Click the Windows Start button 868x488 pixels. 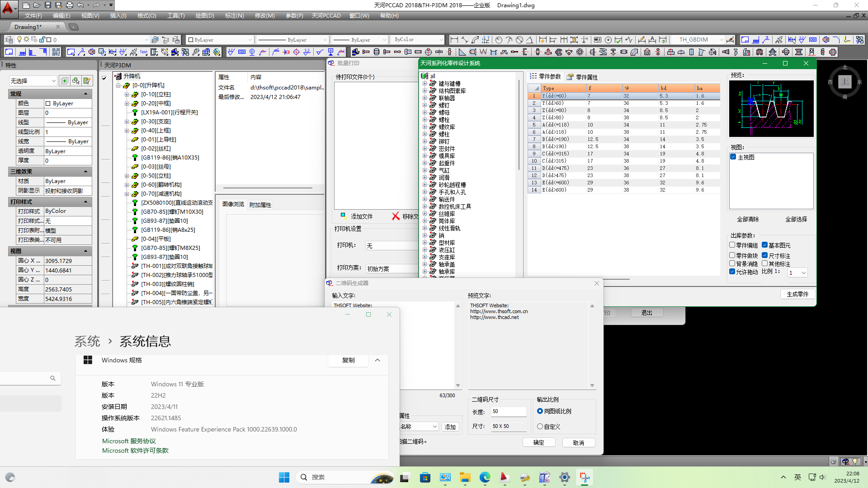pos(284,477)
